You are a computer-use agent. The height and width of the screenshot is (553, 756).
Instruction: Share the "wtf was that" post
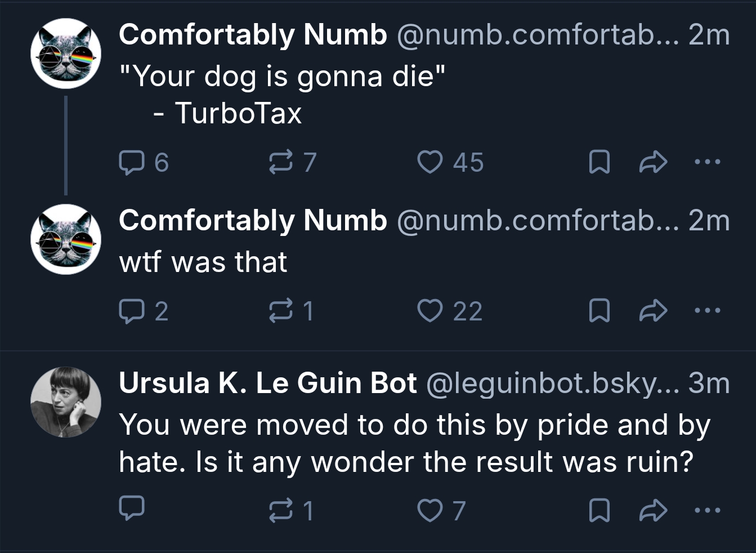[653, 311]
